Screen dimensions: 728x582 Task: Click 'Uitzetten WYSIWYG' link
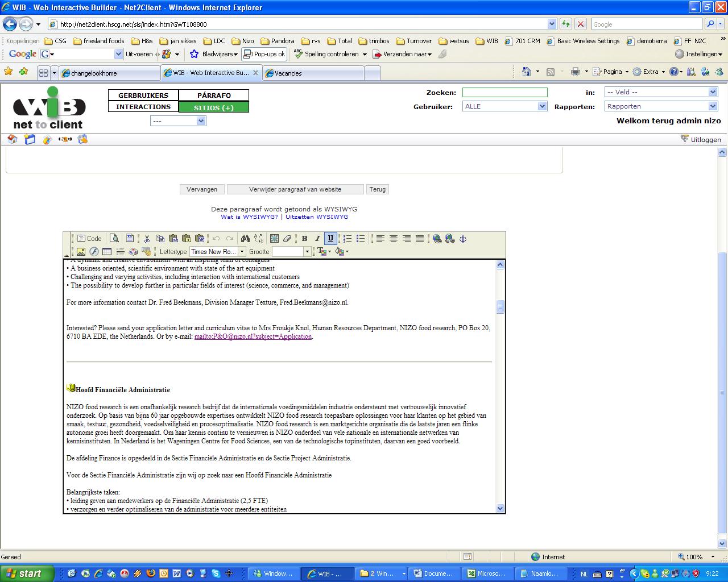(x=317, y=217)
